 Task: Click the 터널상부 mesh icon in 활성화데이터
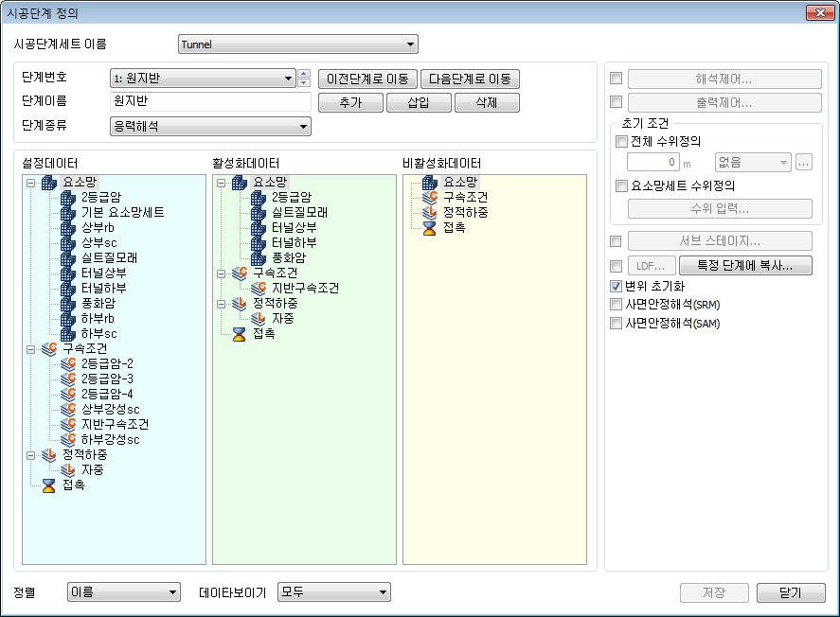point(259,227)
